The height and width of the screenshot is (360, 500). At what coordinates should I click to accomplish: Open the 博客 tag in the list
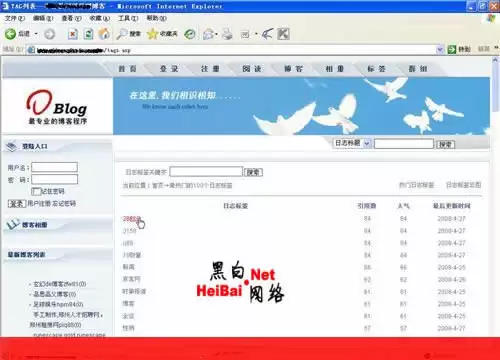pyautogui.click(x=128, y=303)
